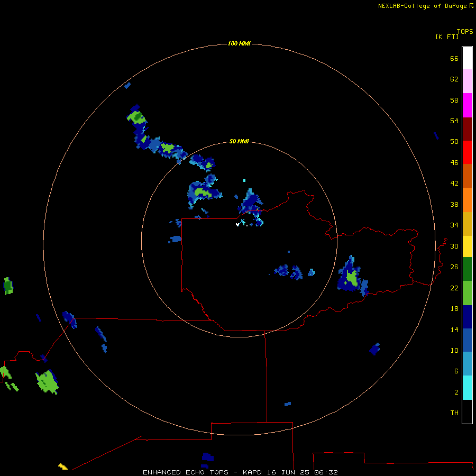Click the '[K FT]' units label
Screen dimensions: 476x476
click(x=447, y=36)
